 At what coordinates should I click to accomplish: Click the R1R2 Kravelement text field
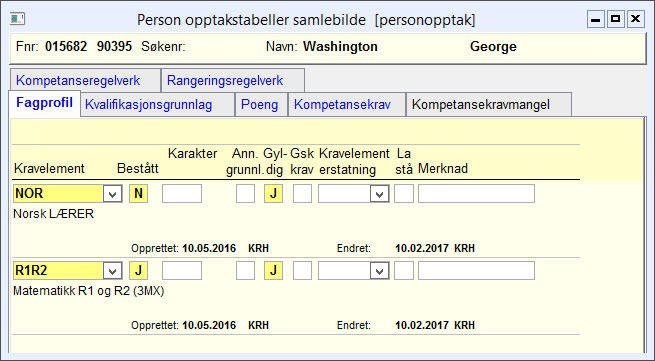click(58, 271)
